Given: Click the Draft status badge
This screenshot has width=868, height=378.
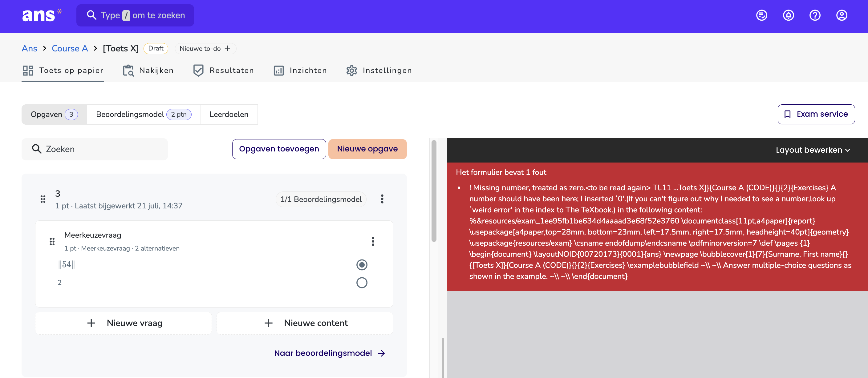Looking at the screenshot, I should tap(156, 48).
